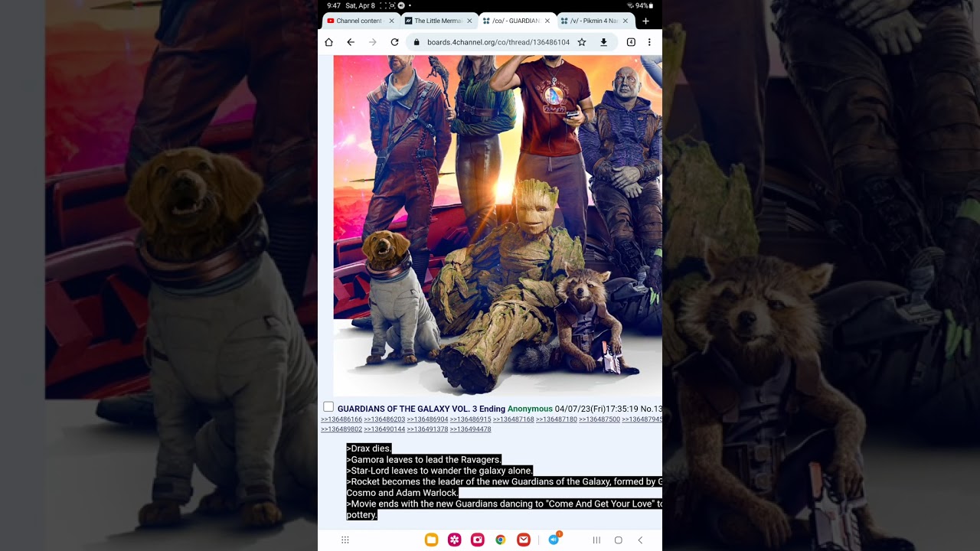This screenshot has height=551, width=980.
Task: Open reply link >>136487168
Action: [513, 419]
